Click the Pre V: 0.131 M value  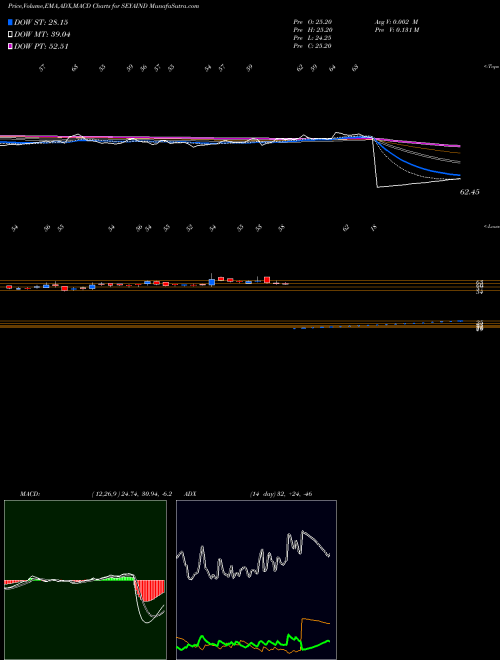pos(396,30)
